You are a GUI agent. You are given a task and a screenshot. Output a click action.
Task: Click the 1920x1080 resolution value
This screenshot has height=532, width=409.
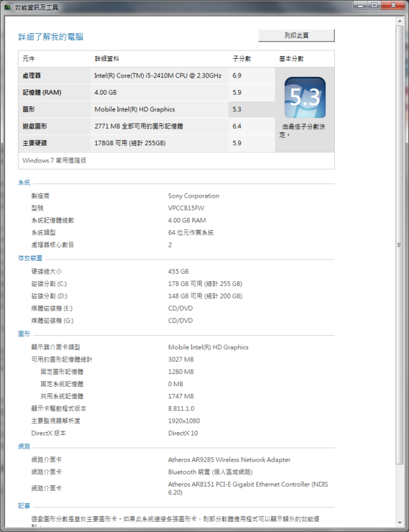tap(184, 421)
